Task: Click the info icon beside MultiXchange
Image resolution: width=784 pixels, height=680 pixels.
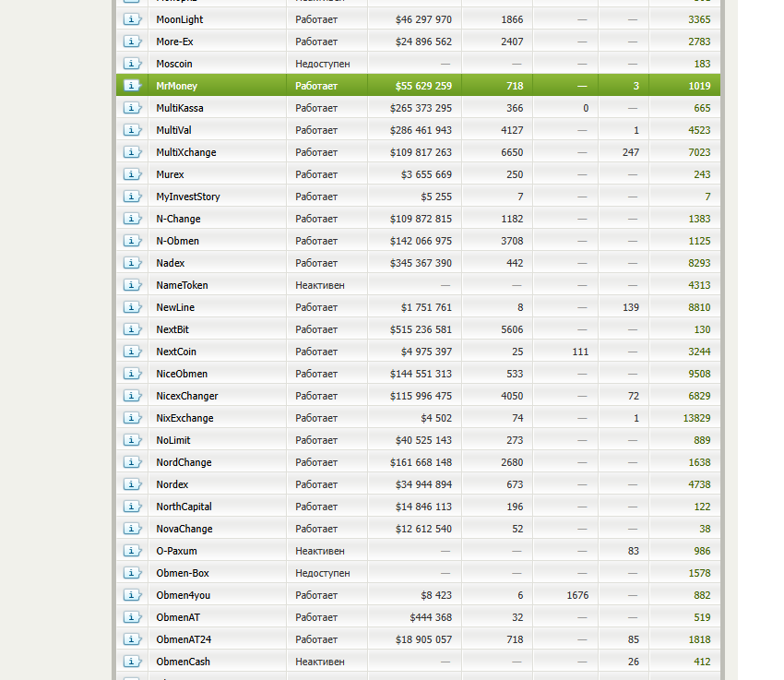Action: (x=132, y=152)
